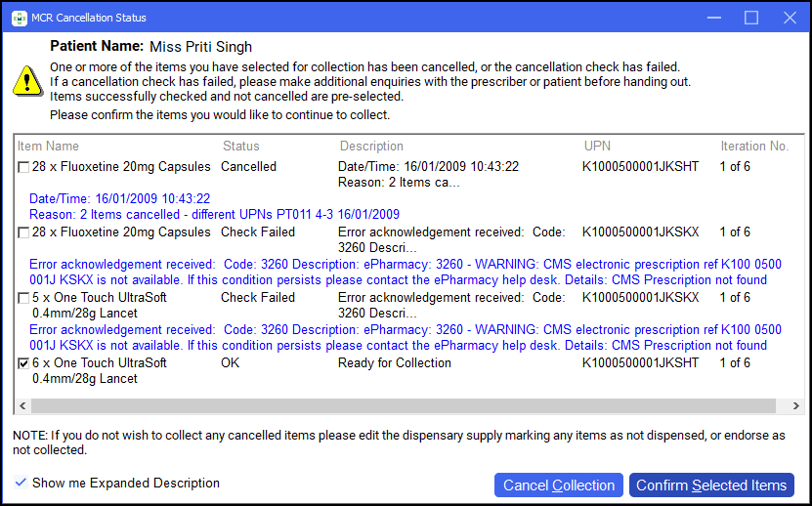The height and width of the screenshot is (506, 812).
Task: Maximize the MCR Cancellation Status window
Action: click(x=751, y=18)
